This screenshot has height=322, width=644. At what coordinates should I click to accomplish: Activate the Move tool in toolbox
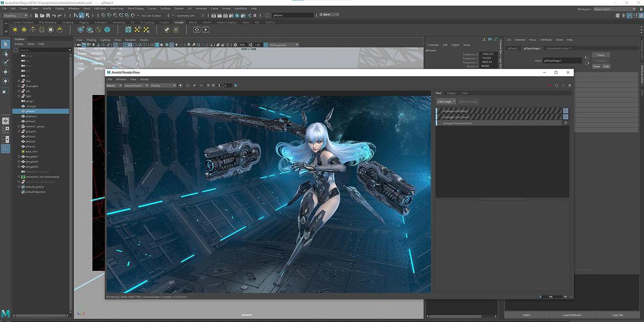coord(5,72)
